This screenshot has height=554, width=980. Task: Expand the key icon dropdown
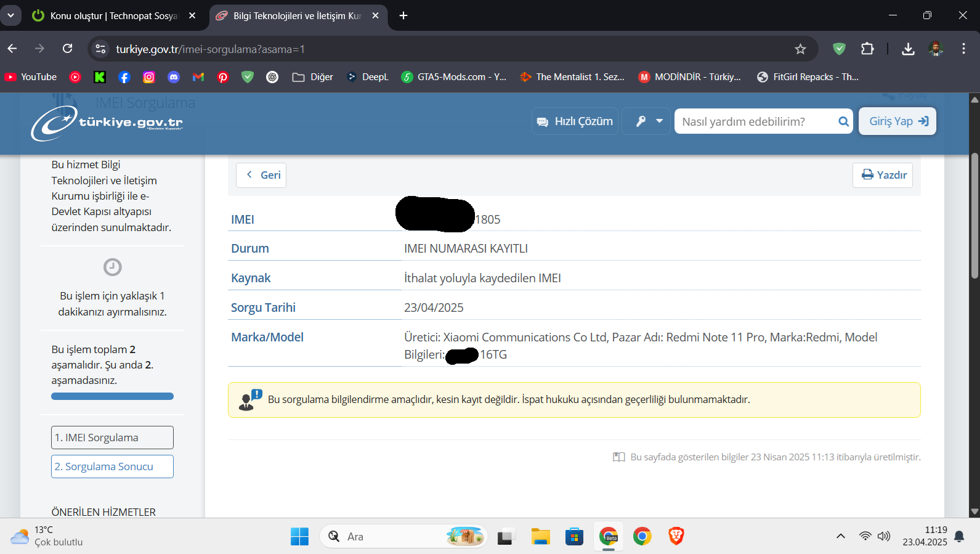click(646, 121)
